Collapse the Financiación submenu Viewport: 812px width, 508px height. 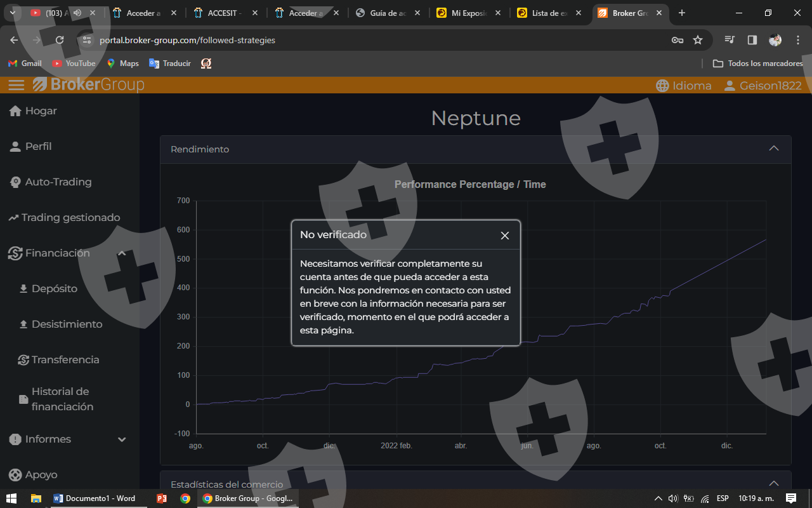(x=122, y=253)
